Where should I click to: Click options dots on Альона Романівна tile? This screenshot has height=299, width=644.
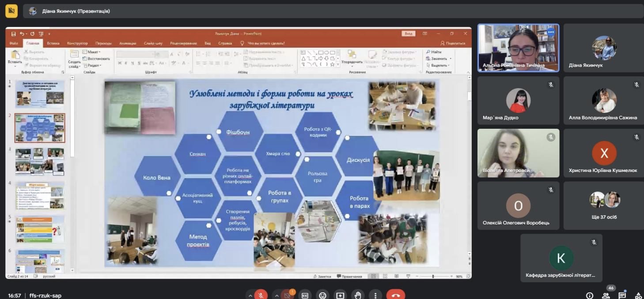click(551, 32)
